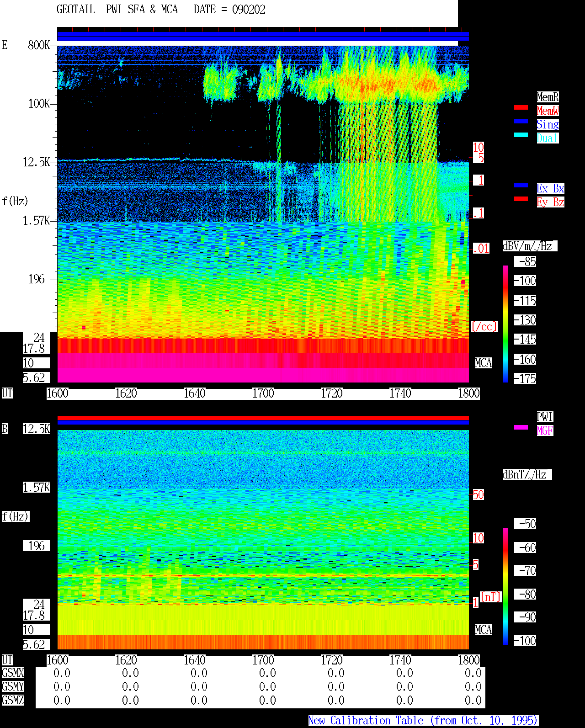Click the -175 color scale value

(525, 378)
